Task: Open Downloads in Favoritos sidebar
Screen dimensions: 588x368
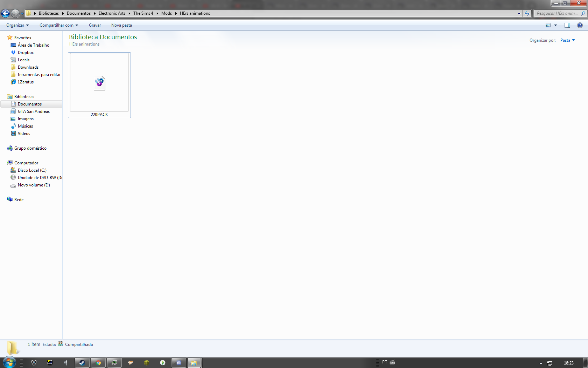Action: coord(28,67)
